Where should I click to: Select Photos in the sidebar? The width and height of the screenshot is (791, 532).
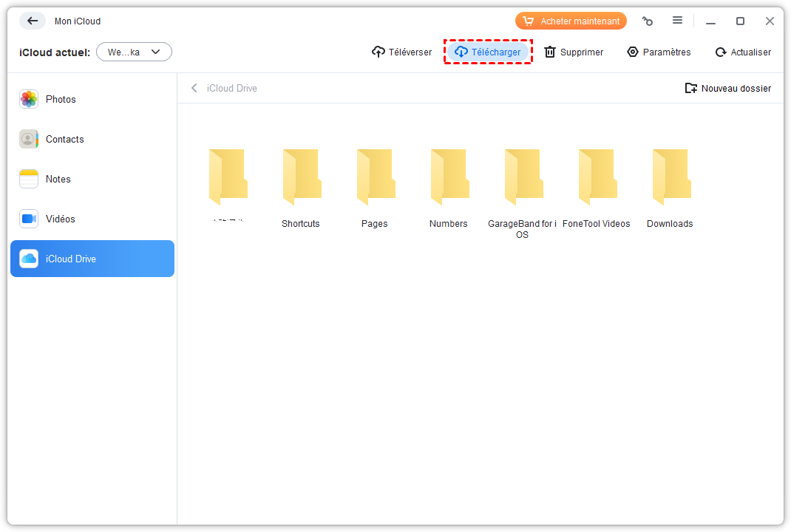point(61,99)
